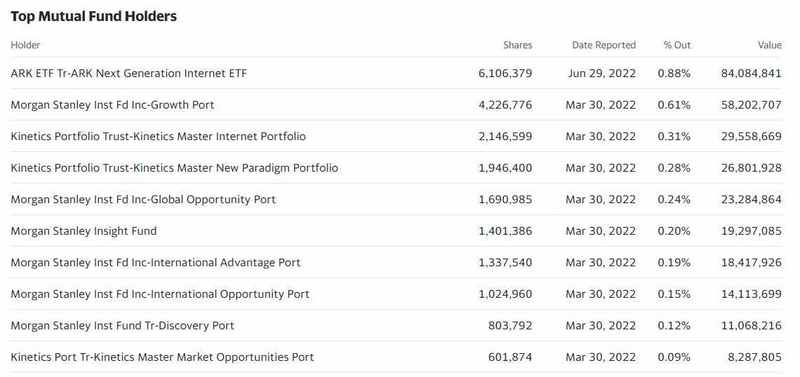Click the Value column header

770,45
